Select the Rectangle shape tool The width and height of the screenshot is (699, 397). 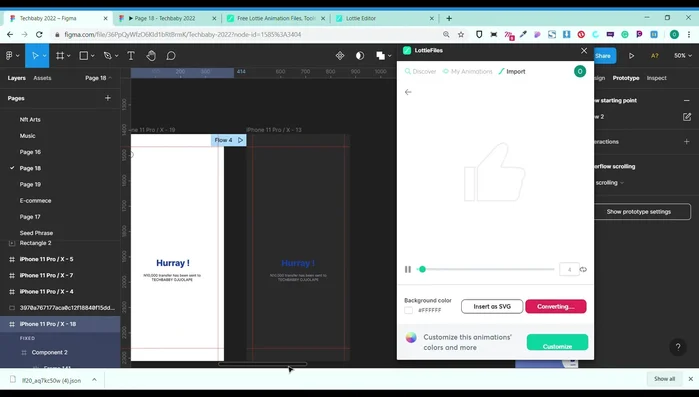tap(83, 56)
